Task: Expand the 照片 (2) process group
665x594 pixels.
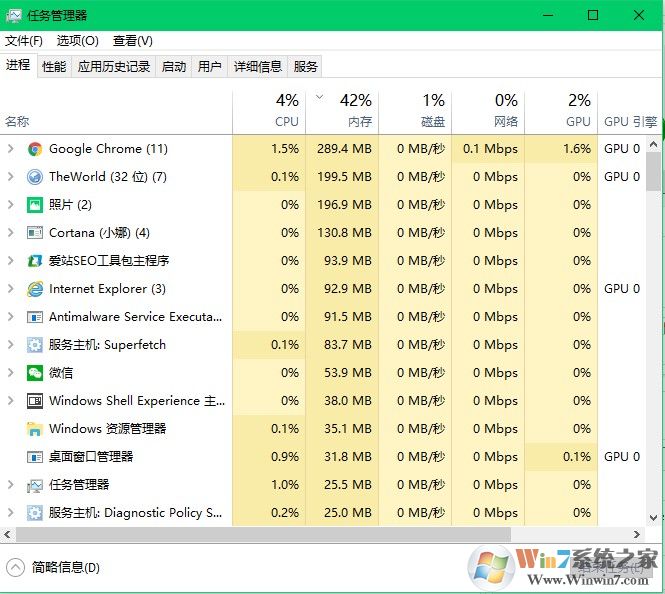Action: [x=11, y=205]
